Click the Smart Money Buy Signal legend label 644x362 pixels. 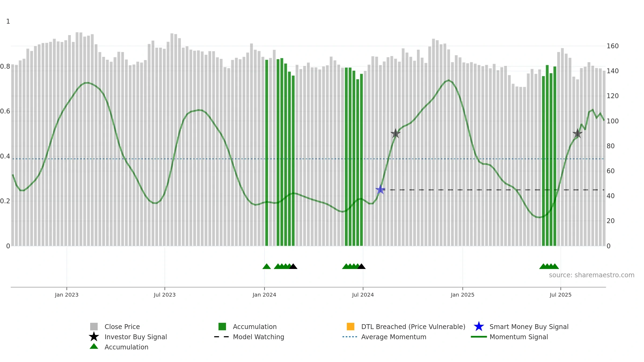[x=529, y=327]
